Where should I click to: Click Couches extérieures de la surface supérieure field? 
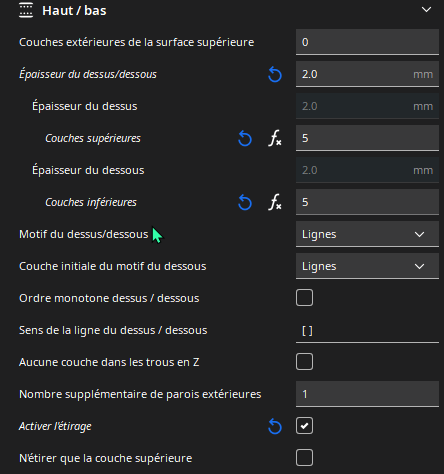coord(367,42)
